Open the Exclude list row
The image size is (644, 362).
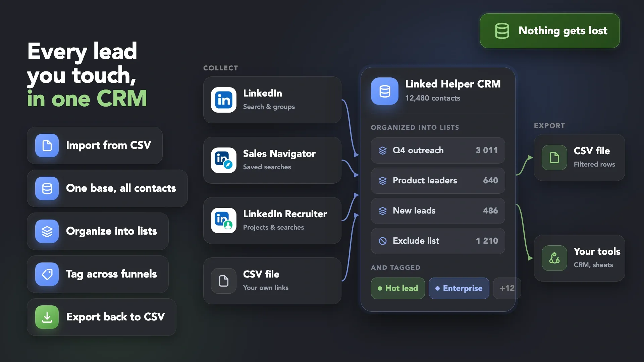(x=438, y=241)
